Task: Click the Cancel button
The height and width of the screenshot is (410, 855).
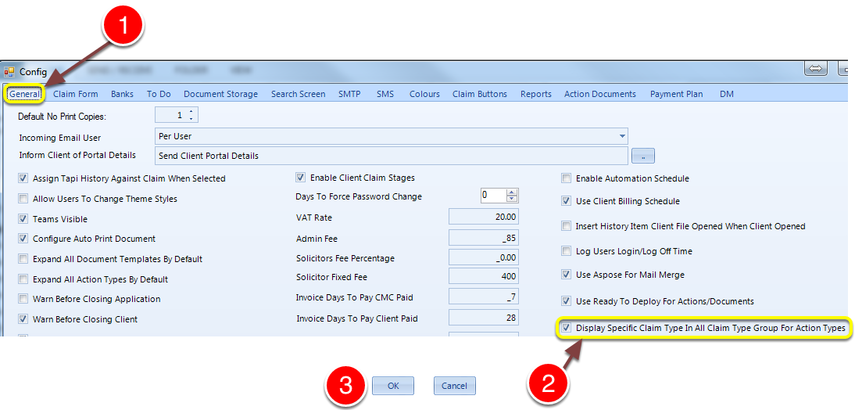Action: pos(454,385)
